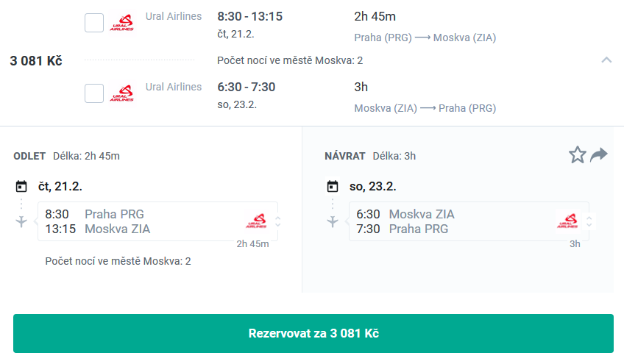Reserve the flight for 3 081 Kč
The width and height of the screenshot is (624, 364).
[x=313, y=333]
